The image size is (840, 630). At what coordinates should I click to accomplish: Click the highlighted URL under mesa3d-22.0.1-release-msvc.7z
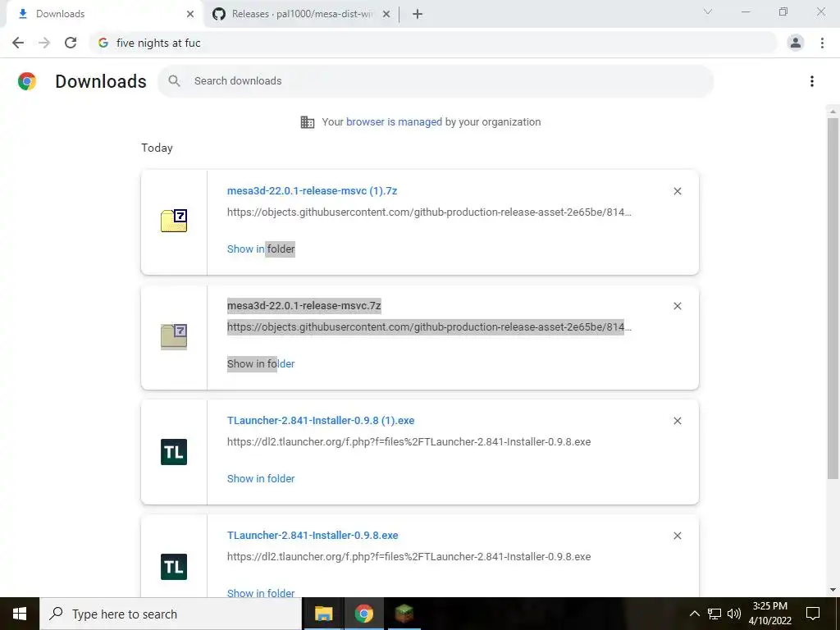[x=429, y=326]
